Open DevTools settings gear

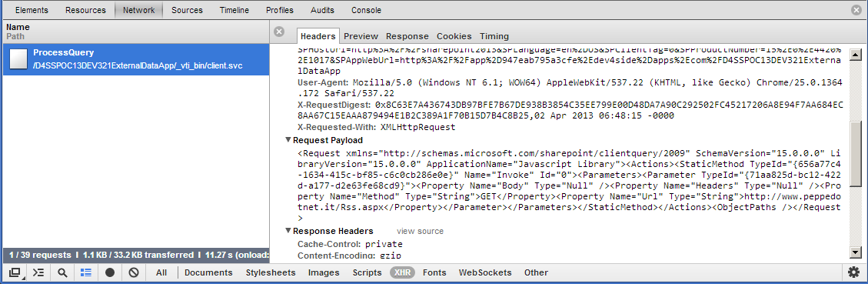coord(853,272)
